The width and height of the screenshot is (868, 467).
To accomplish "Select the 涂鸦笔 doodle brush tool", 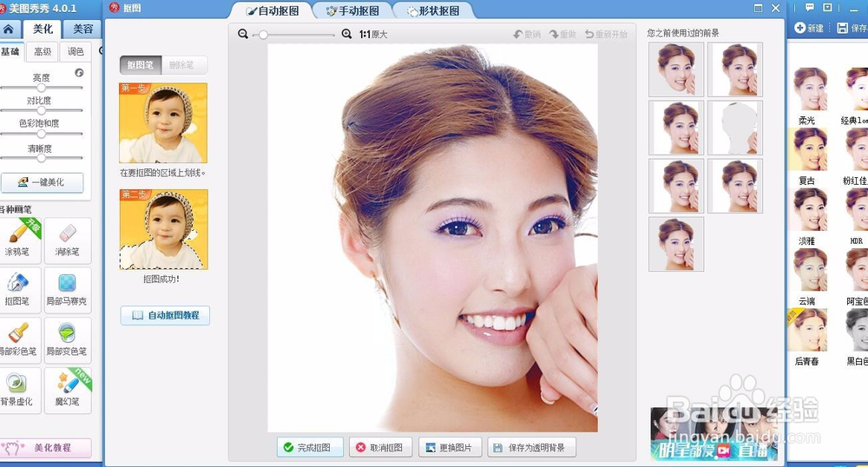I will tap(19, 239).
